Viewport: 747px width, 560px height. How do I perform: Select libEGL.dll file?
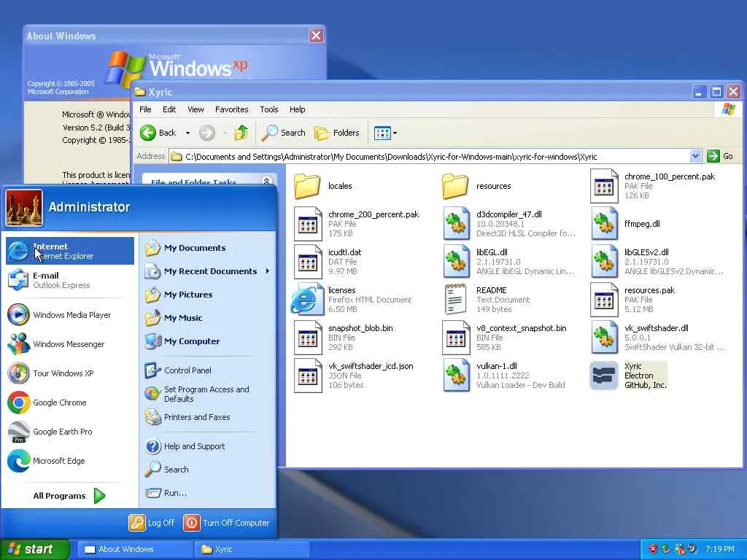[508, 262]
